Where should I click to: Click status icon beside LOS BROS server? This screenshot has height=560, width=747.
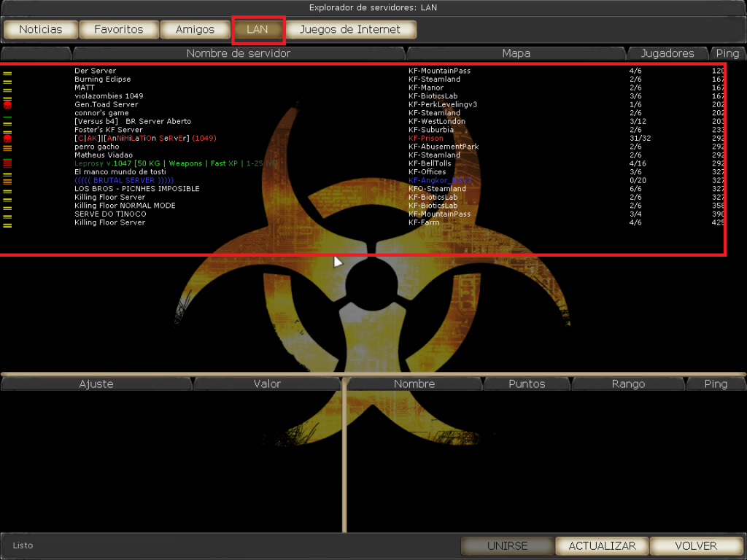(x=7, y=192)
